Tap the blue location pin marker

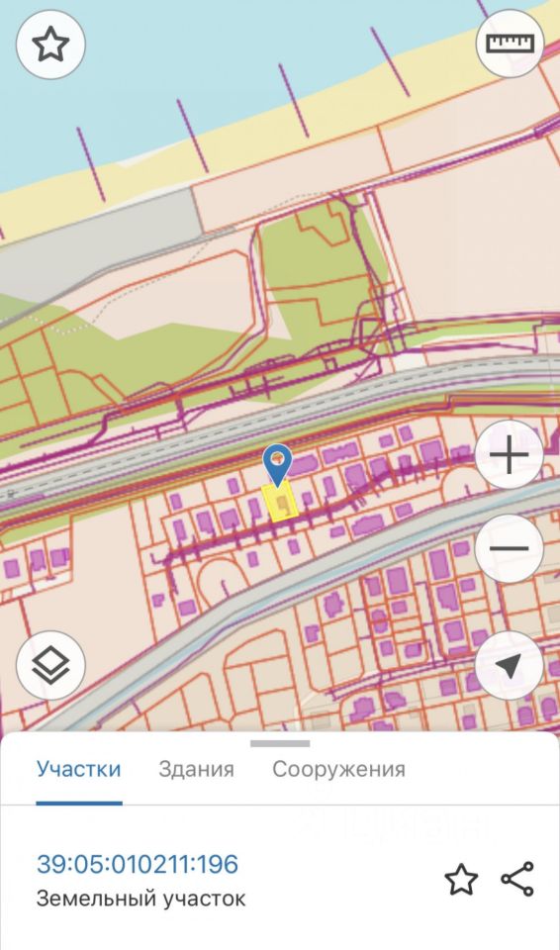point(278,465)
